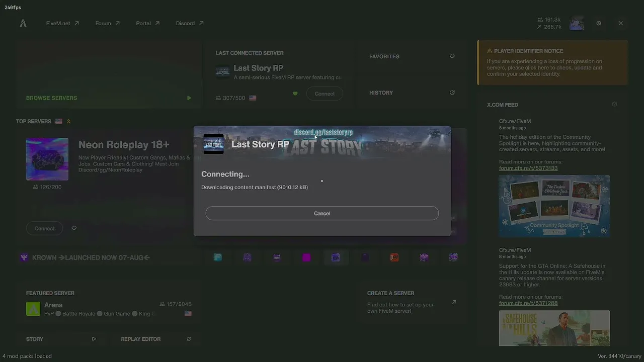Open the Favorites list
This screenshot has height=362, width=644.
(x=412, y=56)
